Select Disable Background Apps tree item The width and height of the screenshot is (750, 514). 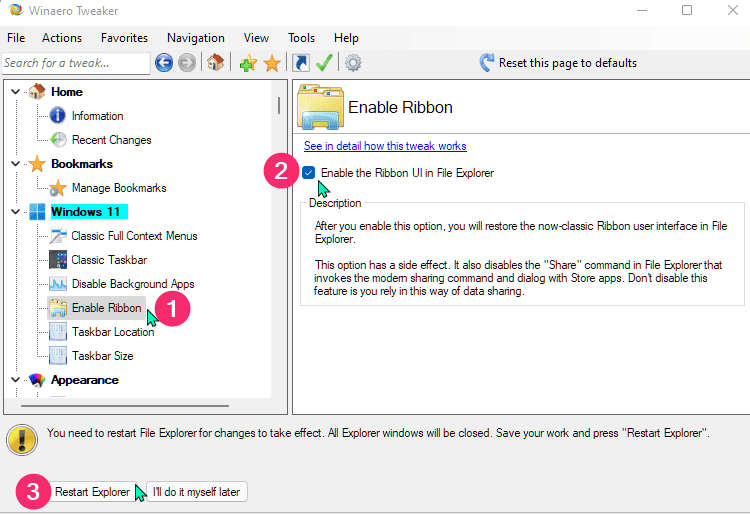click(x=133, y=284)
